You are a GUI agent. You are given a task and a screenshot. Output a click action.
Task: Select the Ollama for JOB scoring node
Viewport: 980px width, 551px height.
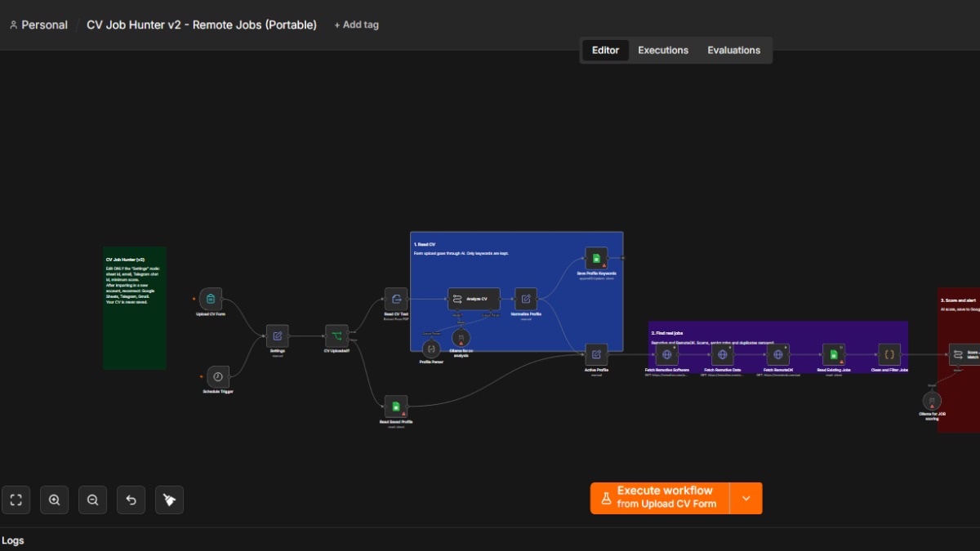(x=932, y=401)
